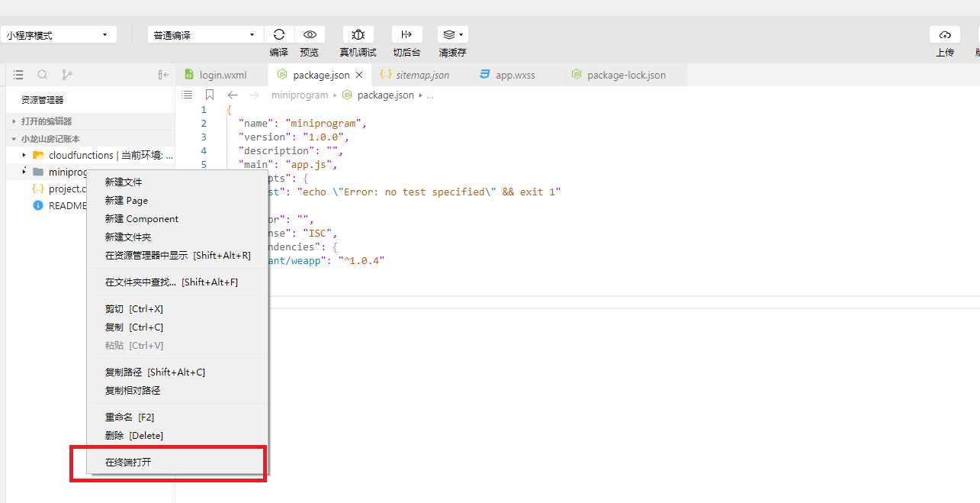
Task: Close the package.json tab
Action: 359,75
